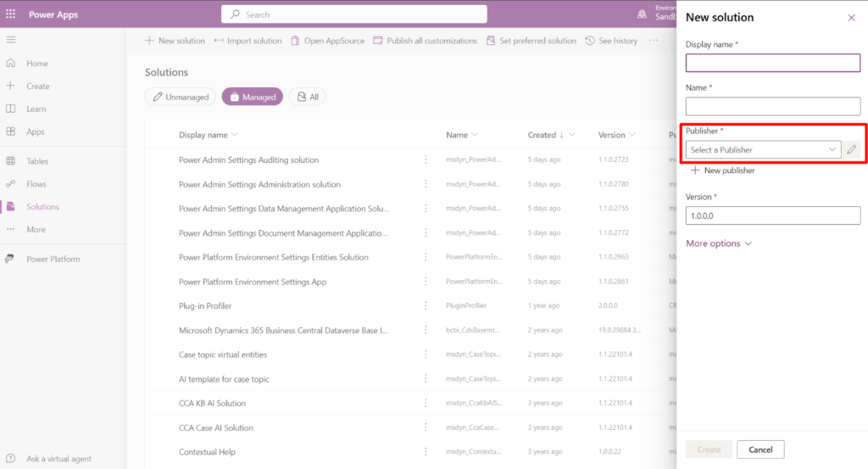This screenshot has width=868, height=469.
Task: Click name cell PluginProfiler
Action: [466, 305]
